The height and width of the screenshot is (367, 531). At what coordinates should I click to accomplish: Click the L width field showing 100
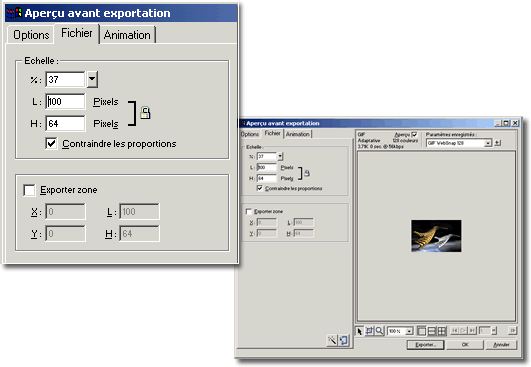click(x=65, y=102)
